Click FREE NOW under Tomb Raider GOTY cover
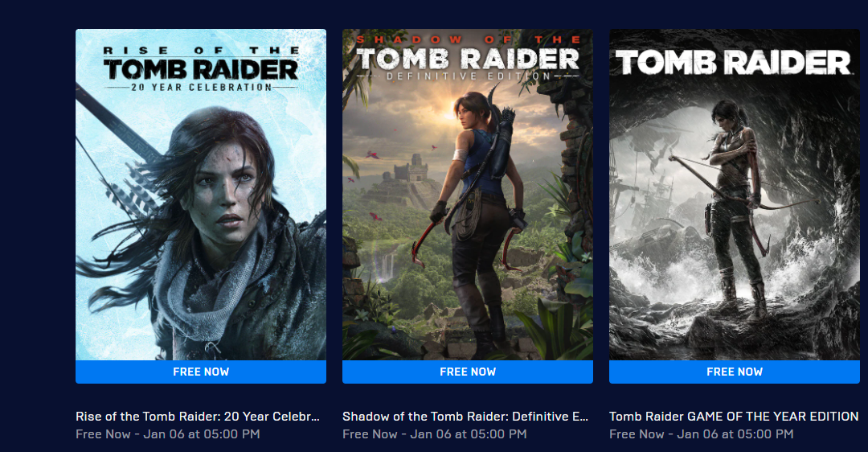The width and height of the screenshot is (868, 452). pos(734,372)
